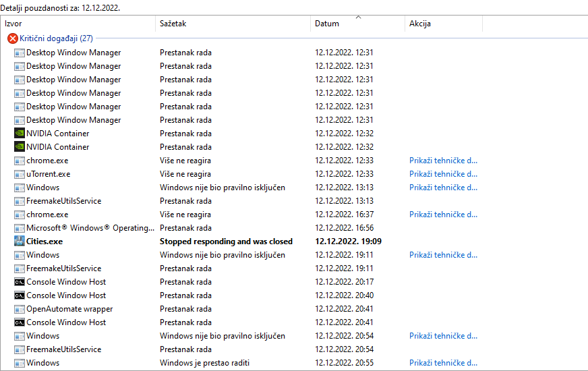Screen dimensions: 588x371
Task: Sort by the Datum column header
Action: (x=358, y=24)
